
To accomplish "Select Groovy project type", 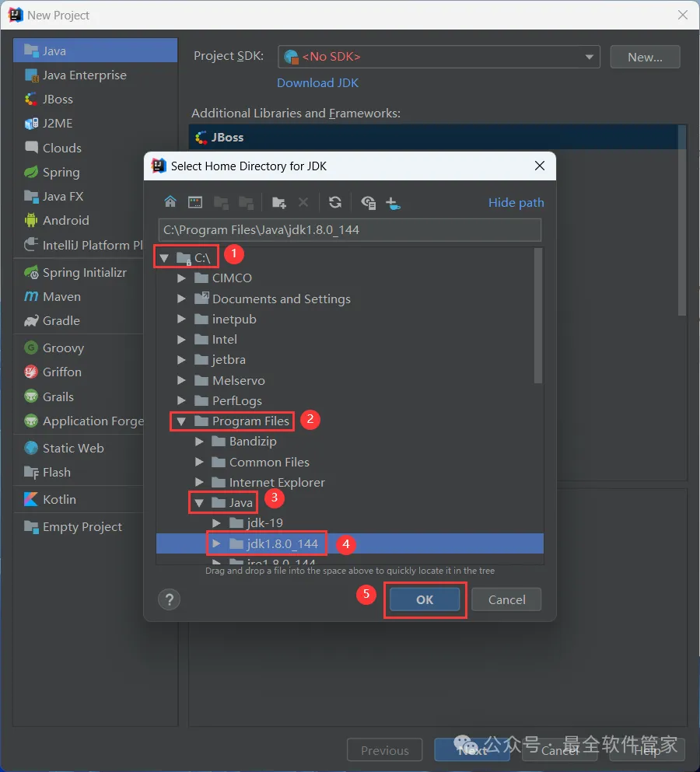I will point(79,348).
